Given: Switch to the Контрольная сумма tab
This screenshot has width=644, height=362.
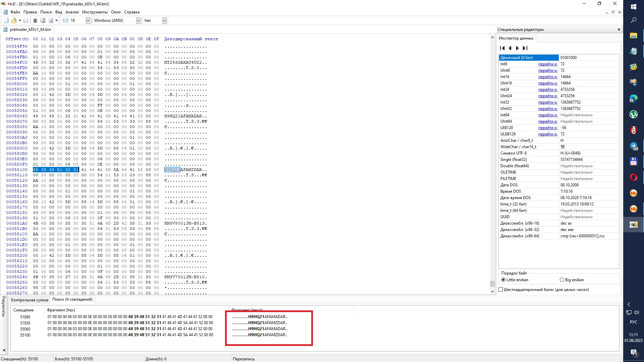Looking at the screenshot, I should (x=30, y=300).
